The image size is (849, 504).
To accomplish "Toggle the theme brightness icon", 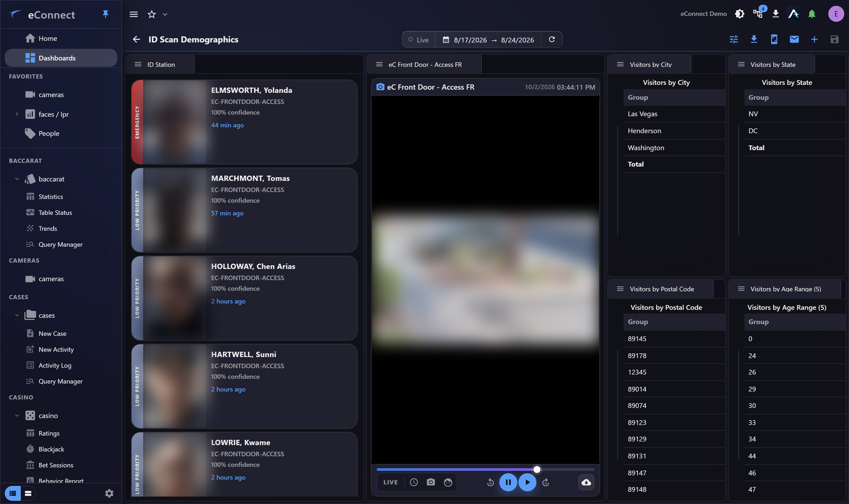I will [740, 14].
